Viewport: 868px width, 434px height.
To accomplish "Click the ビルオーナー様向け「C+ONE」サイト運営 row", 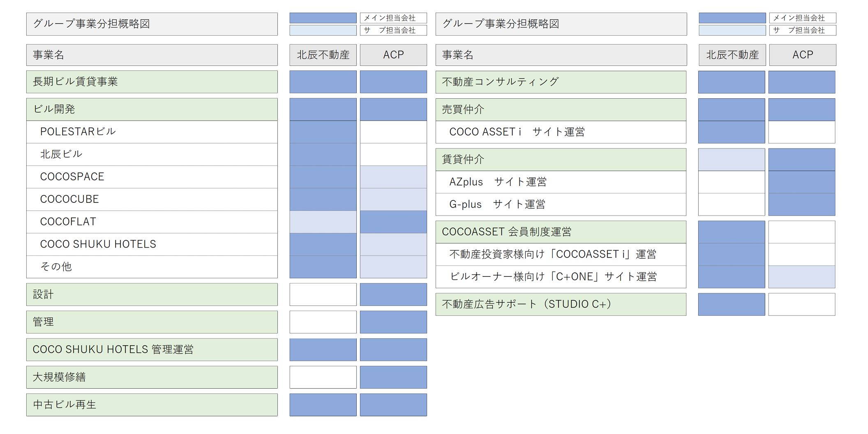I will pos(561,277).
